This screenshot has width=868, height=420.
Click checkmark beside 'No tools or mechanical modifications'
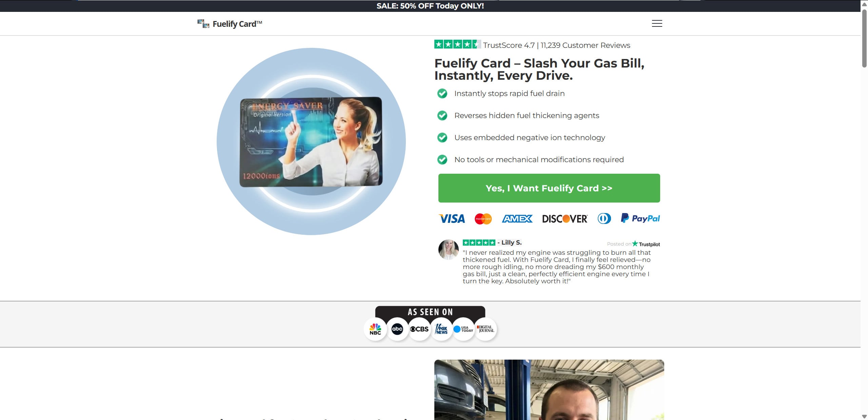pos(442,159)
